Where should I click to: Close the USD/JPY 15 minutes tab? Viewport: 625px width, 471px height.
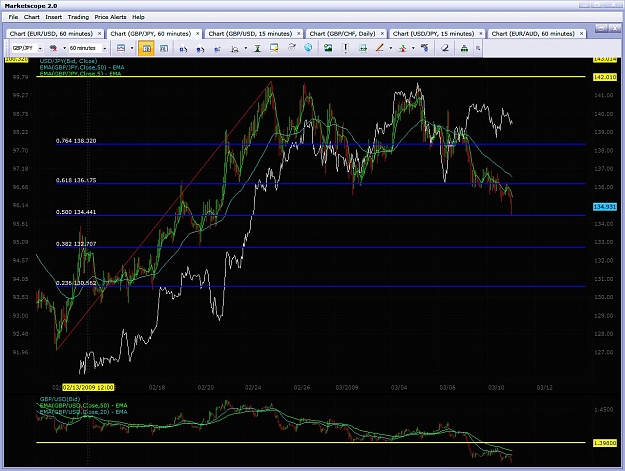click(x=481, y=34)
